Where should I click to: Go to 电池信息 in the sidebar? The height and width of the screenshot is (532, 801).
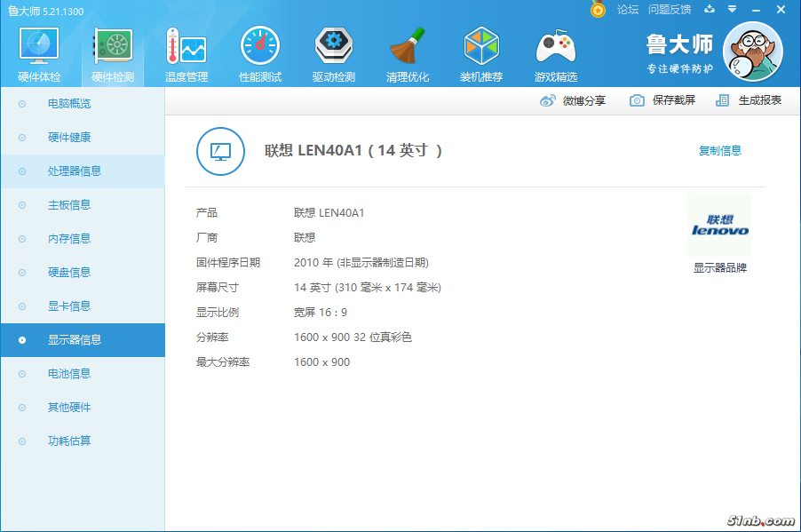[x=69, y=374]
